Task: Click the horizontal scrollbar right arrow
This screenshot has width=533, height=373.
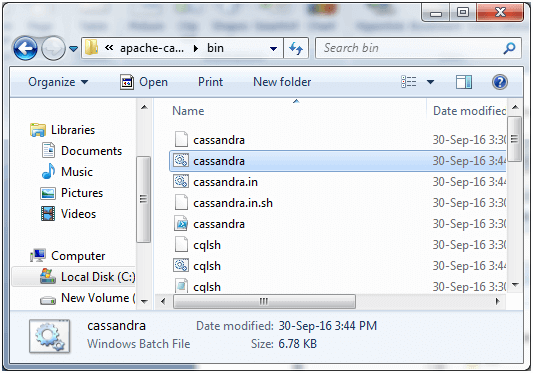Action: point(498,302)
